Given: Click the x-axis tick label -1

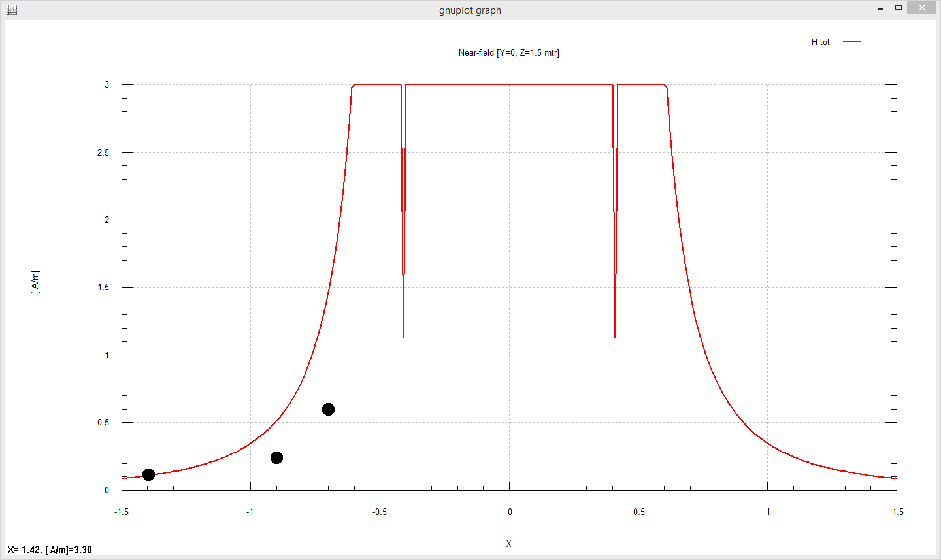Looking at the screenshot, I should click(250, 512).
